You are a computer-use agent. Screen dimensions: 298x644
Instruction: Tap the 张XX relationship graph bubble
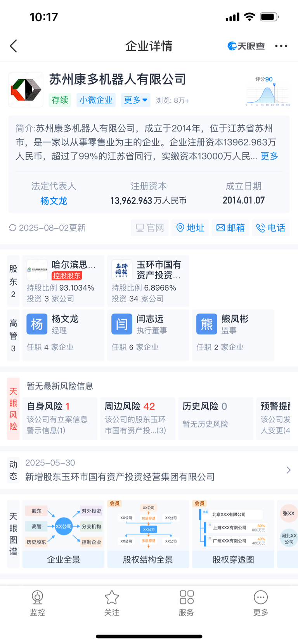tap(289, 513)
